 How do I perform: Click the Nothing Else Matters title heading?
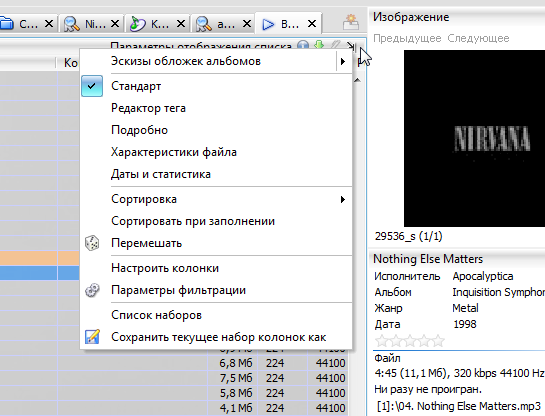(x=428, y=259)
